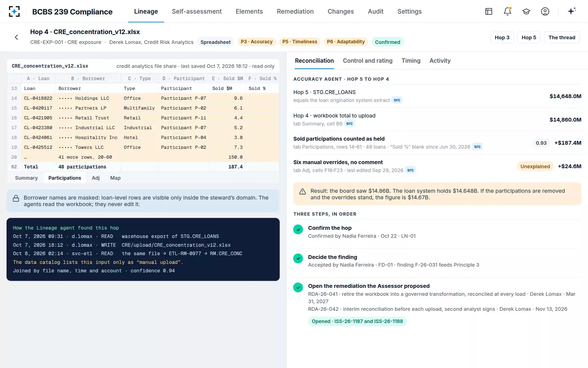Viewport: 588px width, 368px height.
Task: Select the Timing tab
Action: click(411, 61)
